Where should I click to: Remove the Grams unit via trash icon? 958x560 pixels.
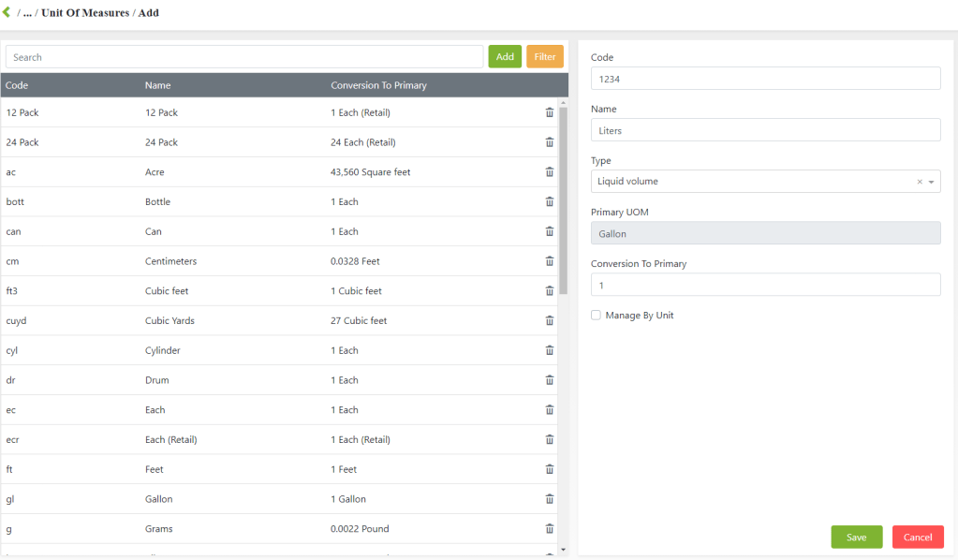click(550, 529)
